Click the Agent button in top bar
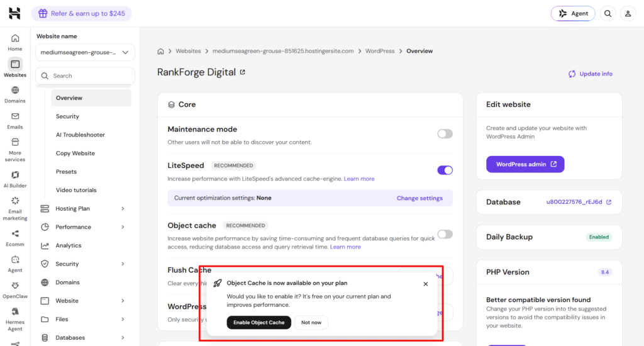The image size is (644, 346). coord(572,14)
